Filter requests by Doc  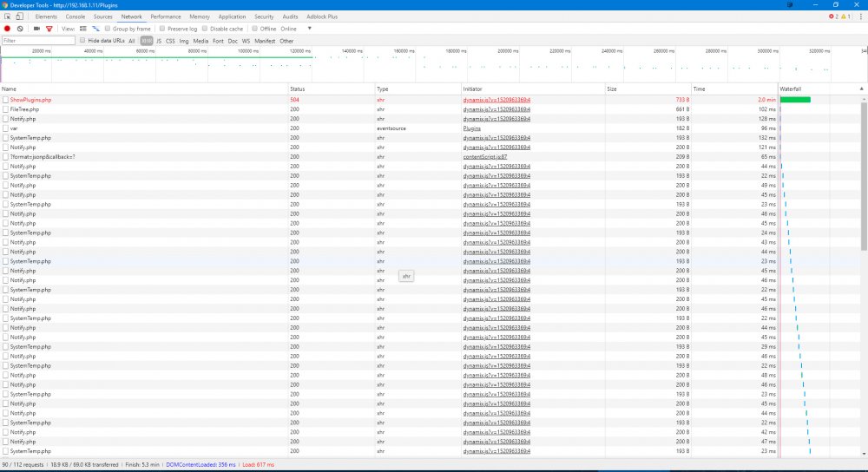point(233,41)
